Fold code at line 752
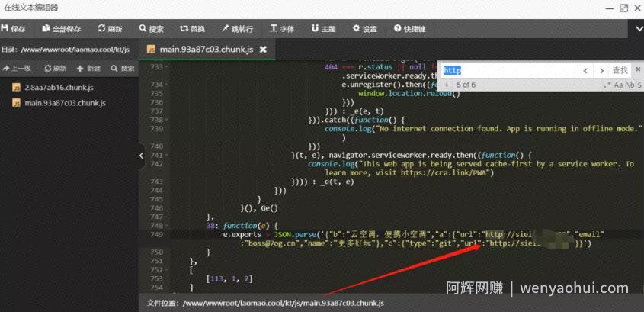Image resolution: width=644 pixels, height=312 pixels. pos(166,270)
